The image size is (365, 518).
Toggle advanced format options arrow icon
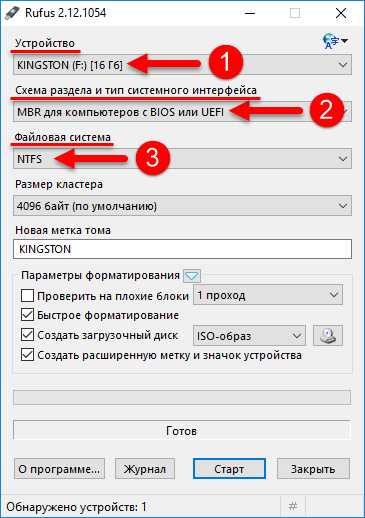tap(192, 276)
